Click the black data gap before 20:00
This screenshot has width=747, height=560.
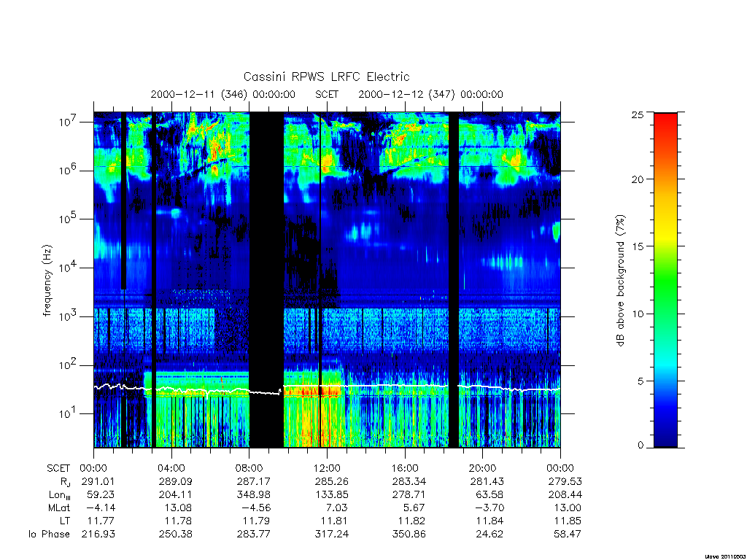point(454,280)
